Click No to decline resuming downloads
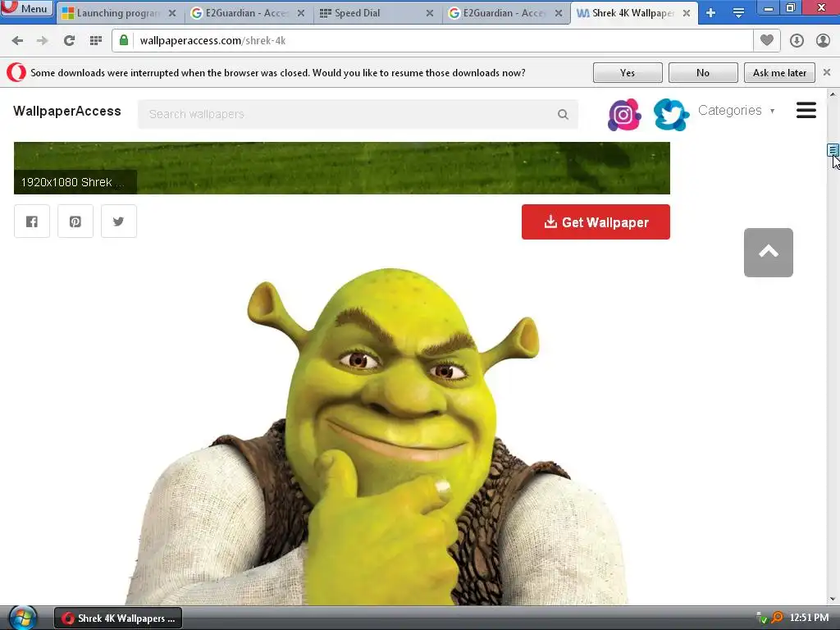The image size is (840, 630). click(x=703, y=73)
